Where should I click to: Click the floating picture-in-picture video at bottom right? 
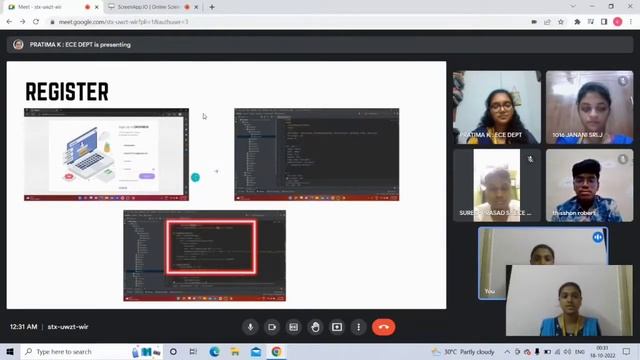pos(569,300)
